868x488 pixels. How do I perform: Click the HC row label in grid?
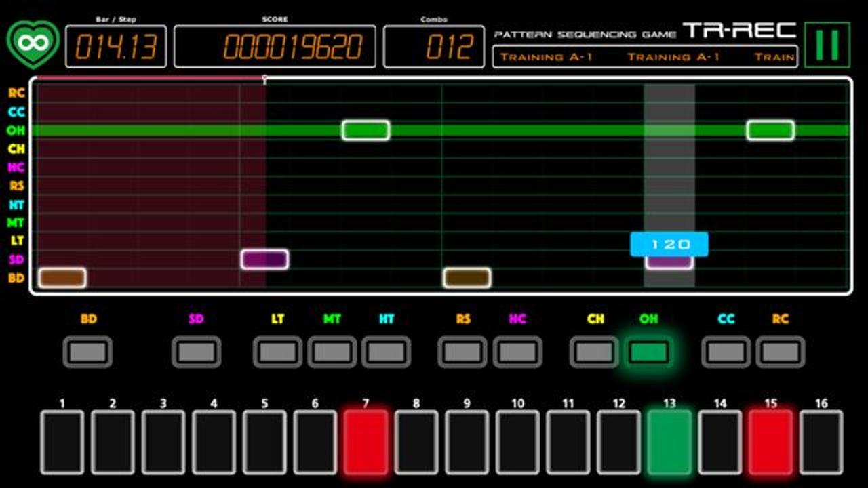point(16,167)
